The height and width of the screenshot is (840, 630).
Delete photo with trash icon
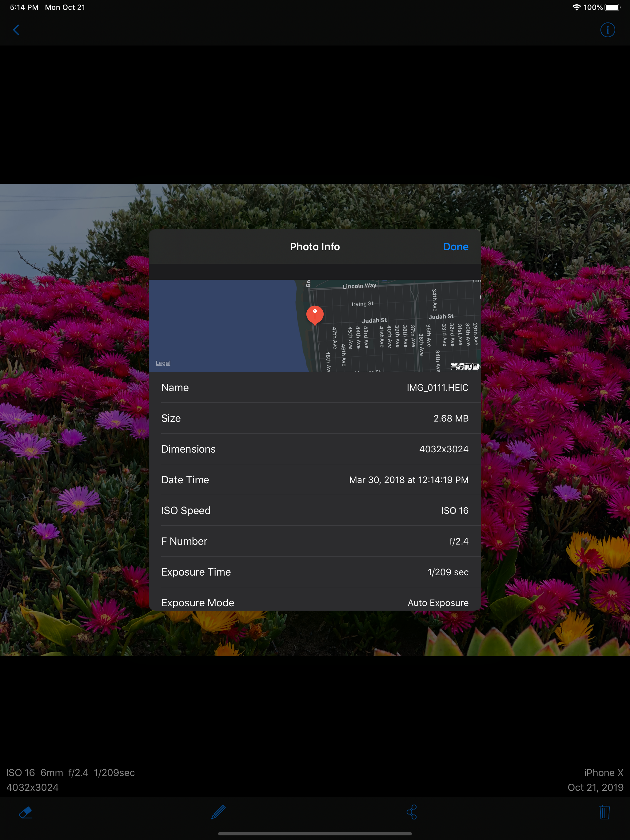(604, 812)
